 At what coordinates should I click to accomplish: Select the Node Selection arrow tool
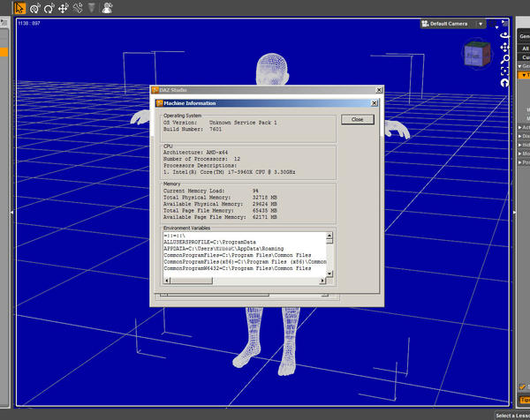[20, 8]
